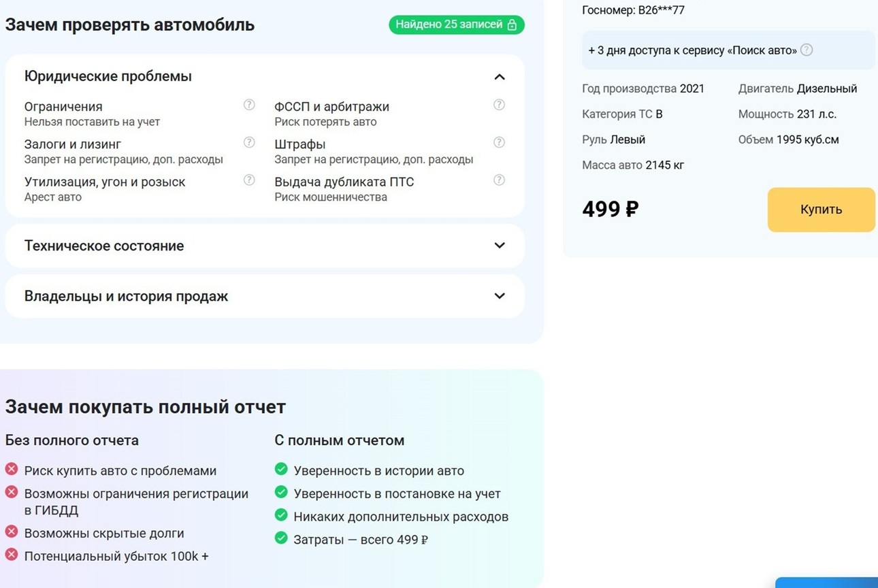Click the Найдено 25 записей badge

click(457, 24)
